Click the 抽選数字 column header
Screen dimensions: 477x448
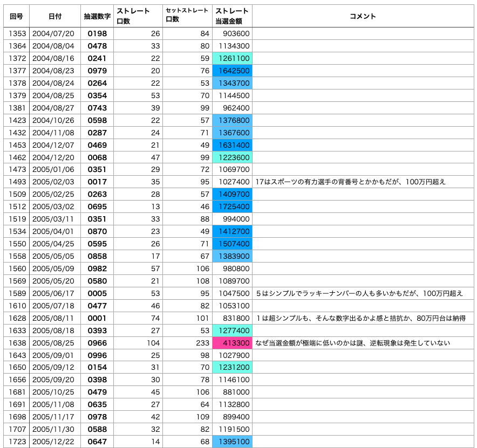97,16
